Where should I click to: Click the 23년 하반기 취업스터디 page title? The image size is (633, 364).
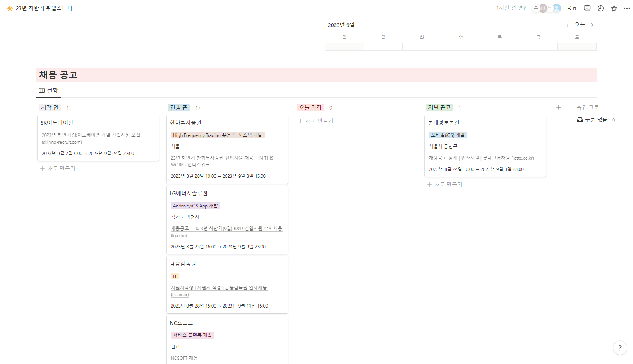(x=44, y=8)
